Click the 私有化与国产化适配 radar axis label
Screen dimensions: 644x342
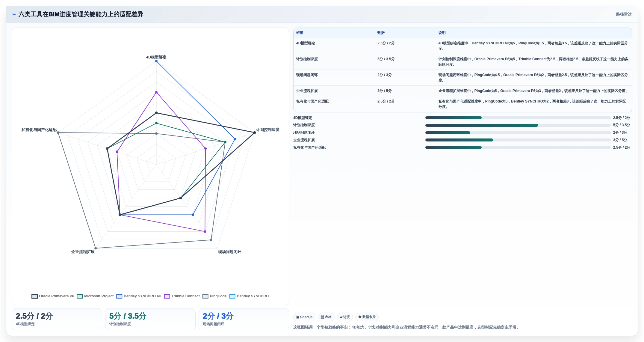point(39,130)
